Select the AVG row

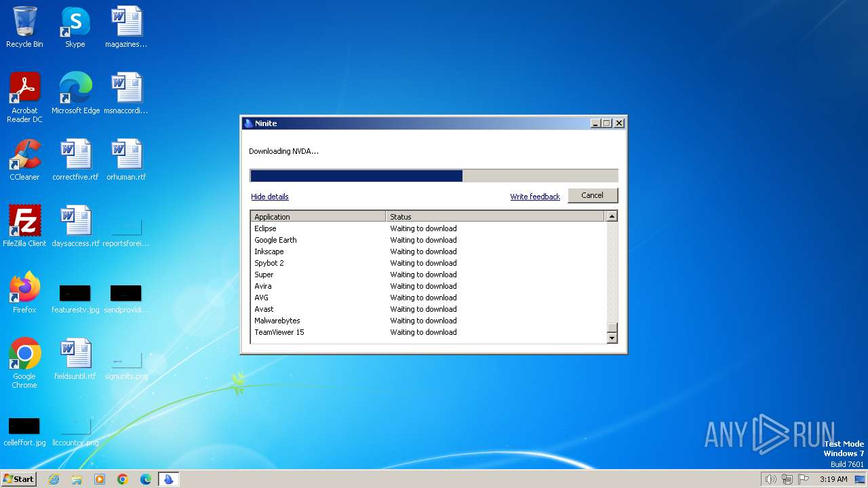click(x=428, y=298)
